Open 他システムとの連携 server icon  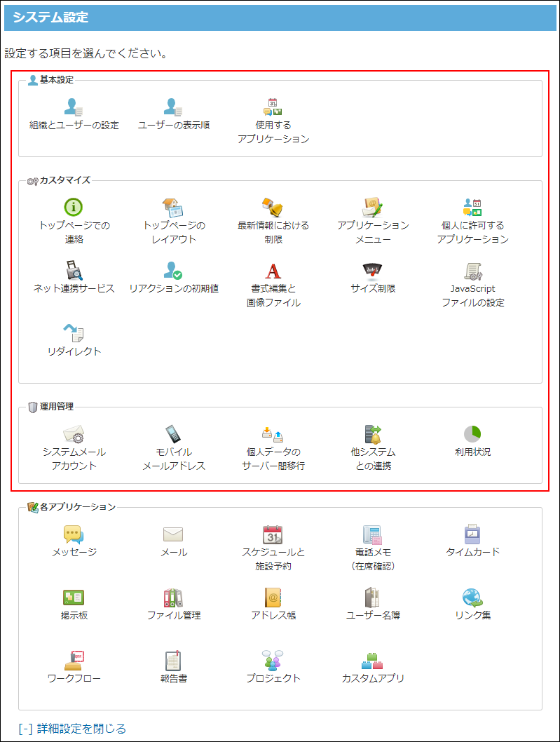tap(373, 434)
